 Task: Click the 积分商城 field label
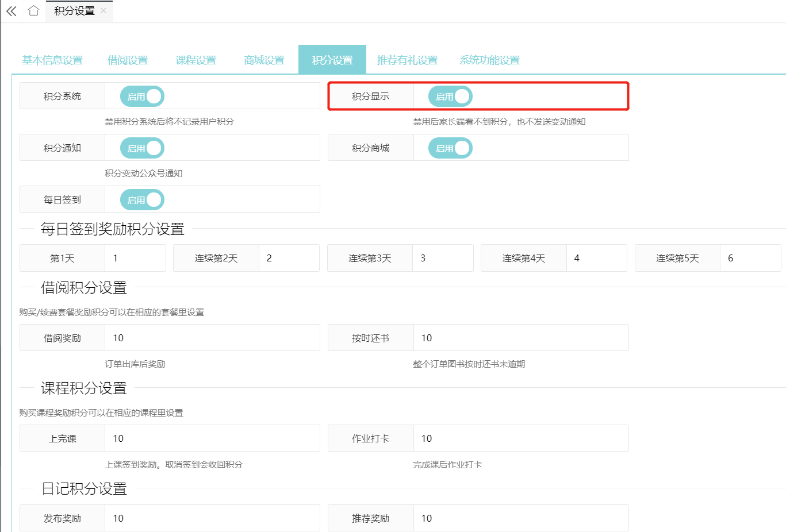371,148
